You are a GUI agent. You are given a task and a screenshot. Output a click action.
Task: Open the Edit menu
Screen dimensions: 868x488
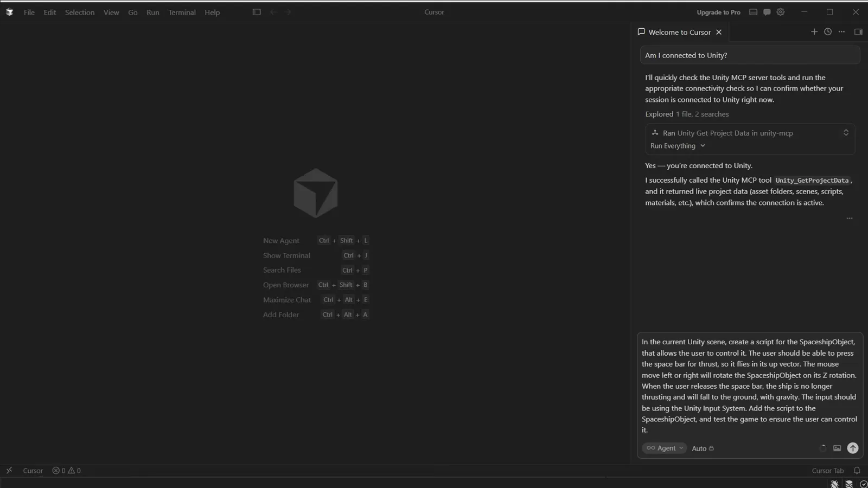coord(50,12)
